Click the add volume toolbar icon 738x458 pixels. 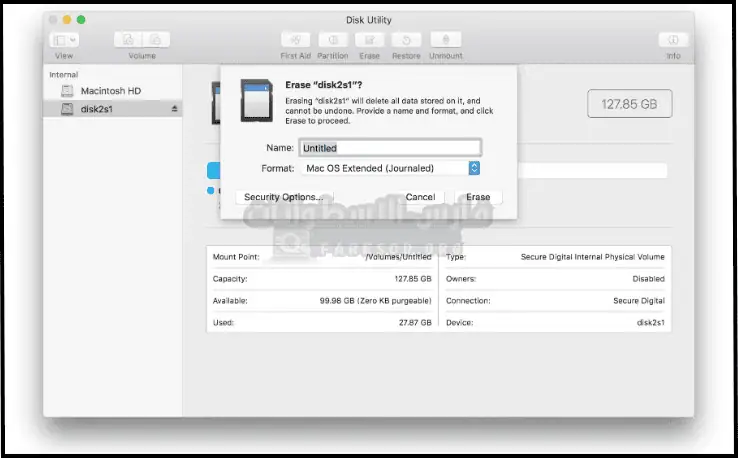click(129, 40)
